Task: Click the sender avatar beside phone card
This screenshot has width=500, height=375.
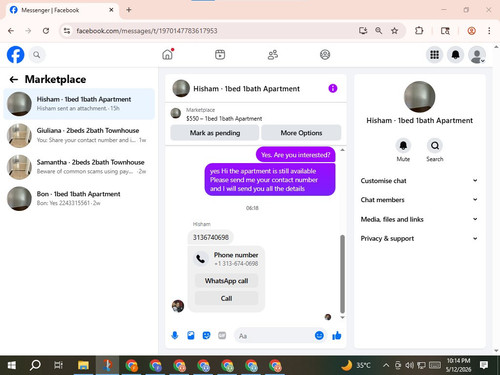Action: coord(178,306)
